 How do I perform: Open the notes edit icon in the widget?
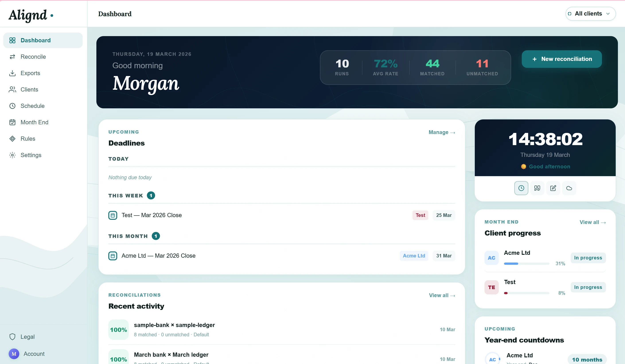(553, 188)
